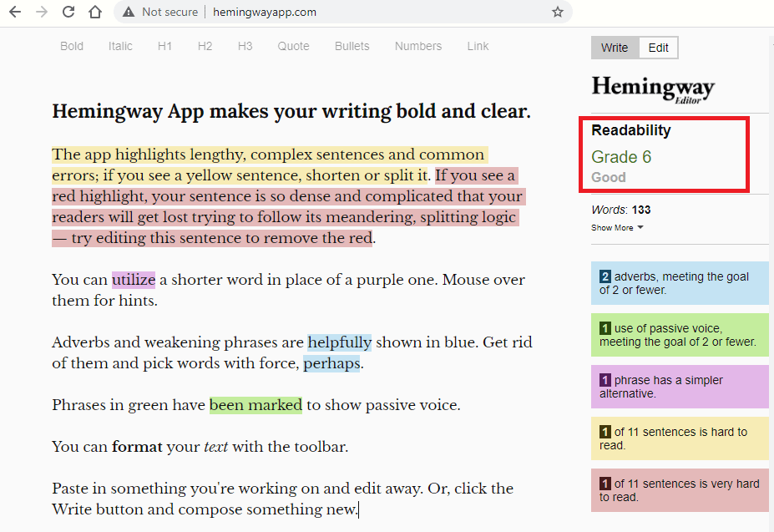The width and height of the screenshot is (774, 532).
Task: Apply H2 heading style
Action: point(205,46)
